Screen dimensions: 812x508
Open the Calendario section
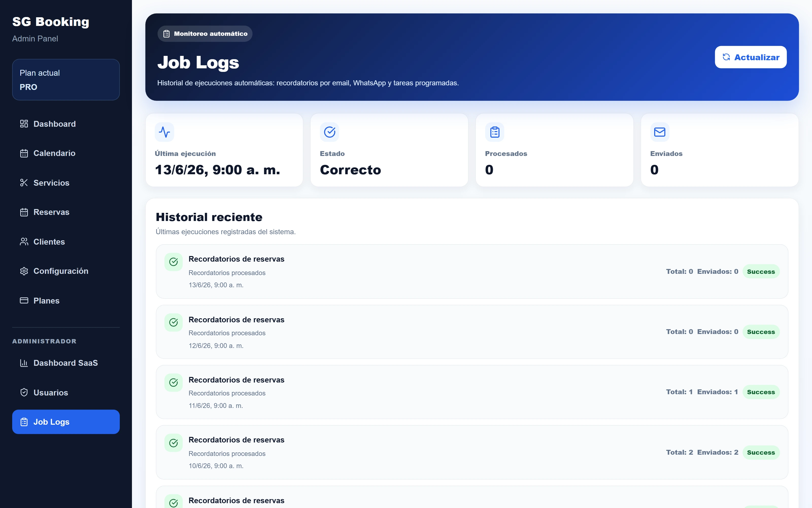(66, 153)
